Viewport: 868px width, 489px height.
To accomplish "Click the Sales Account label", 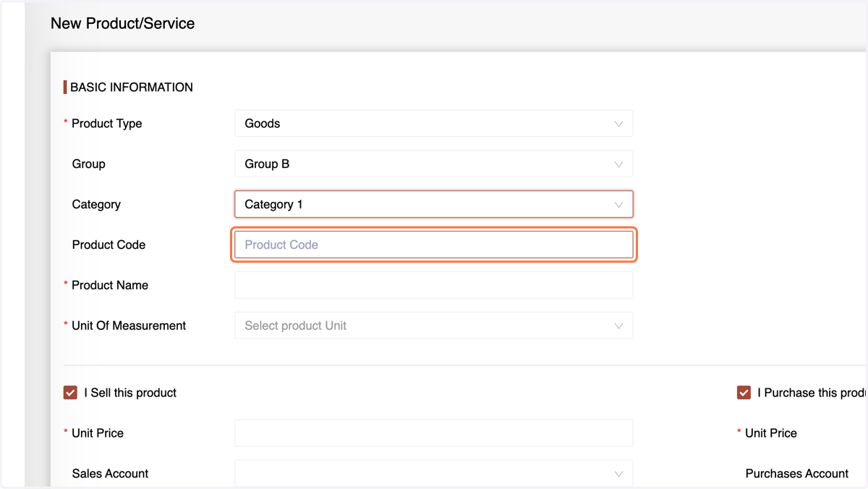I will click(x=110, y=474).
